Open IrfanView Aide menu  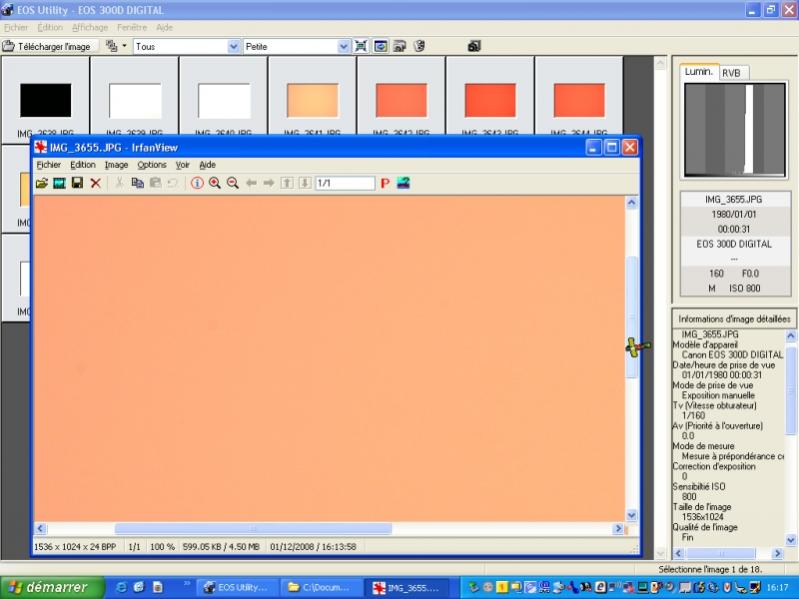[x=207, y=165]
